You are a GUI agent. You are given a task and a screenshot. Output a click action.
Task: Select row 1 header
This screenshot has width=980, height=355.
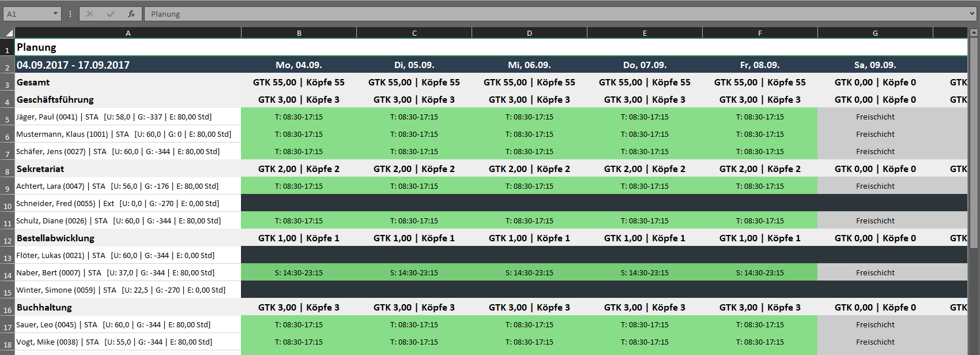[x=7, y=47]
